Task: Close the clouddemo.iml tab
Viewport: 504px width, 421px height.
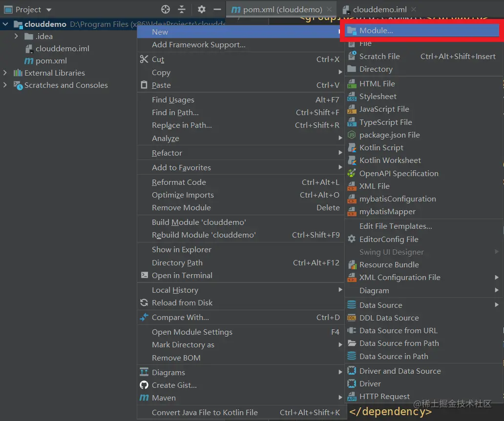Action: point(414,10)
